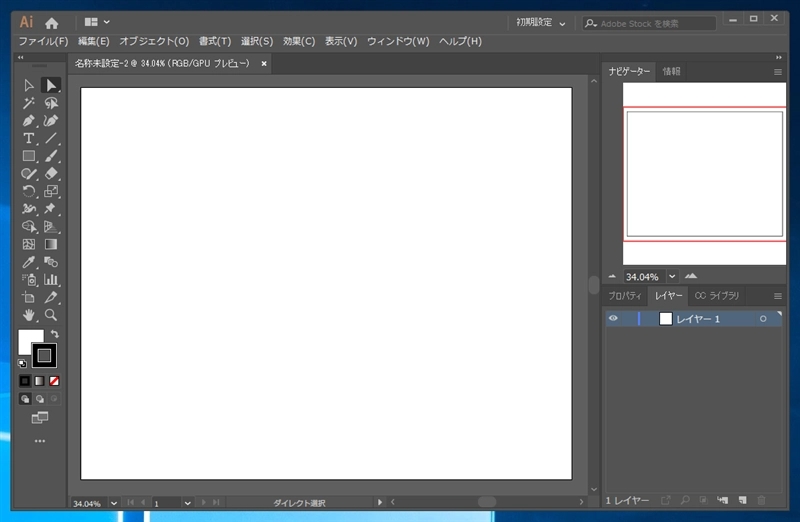Select the Eyedropper tool

(29, 262)
